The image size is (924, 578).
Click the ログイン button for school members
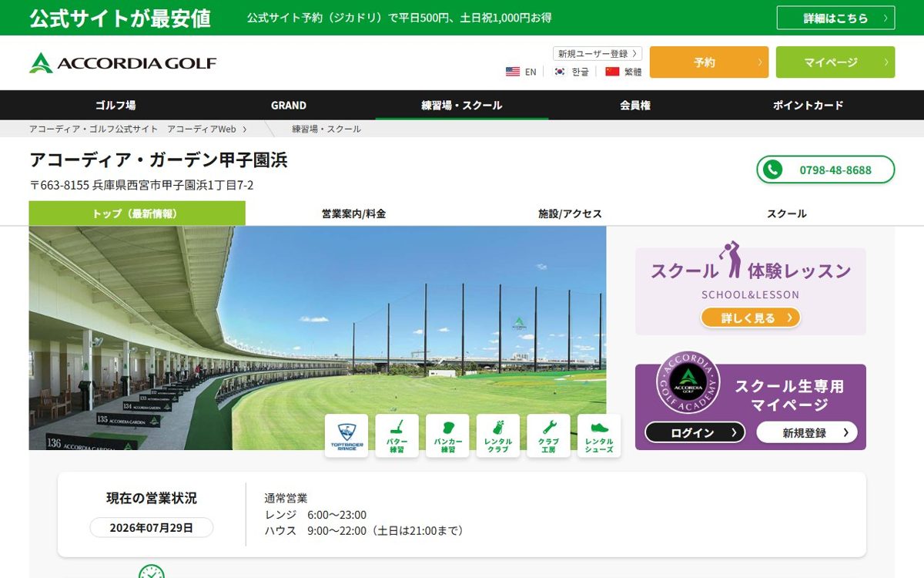(695, 432)
